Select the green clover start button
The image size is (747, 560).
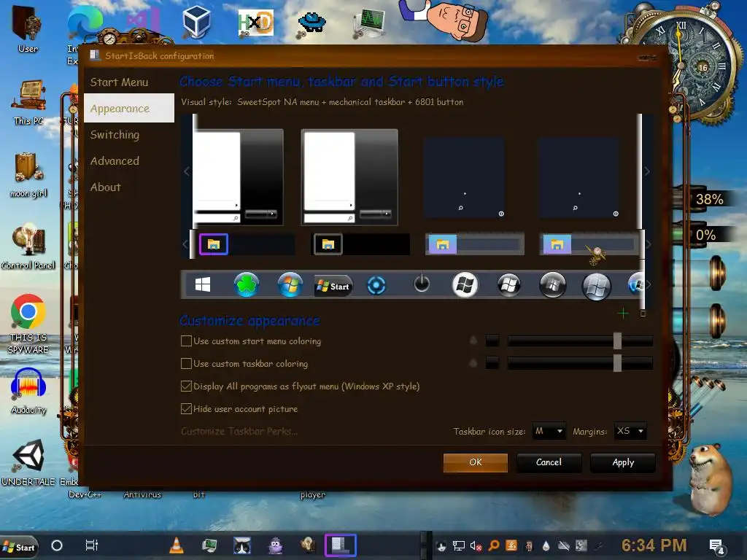pyautogui.click(x=247, y=285)
